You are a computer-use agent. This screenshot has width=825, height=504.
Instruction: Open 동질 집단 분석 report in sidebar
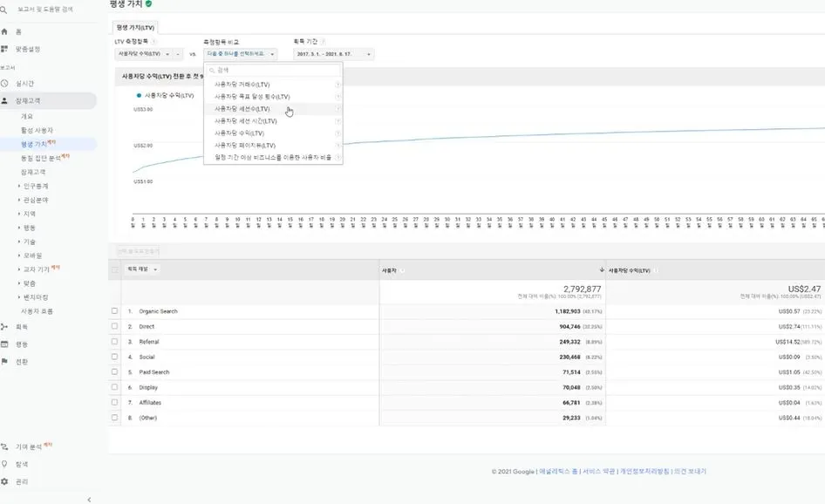coord(41,158)
